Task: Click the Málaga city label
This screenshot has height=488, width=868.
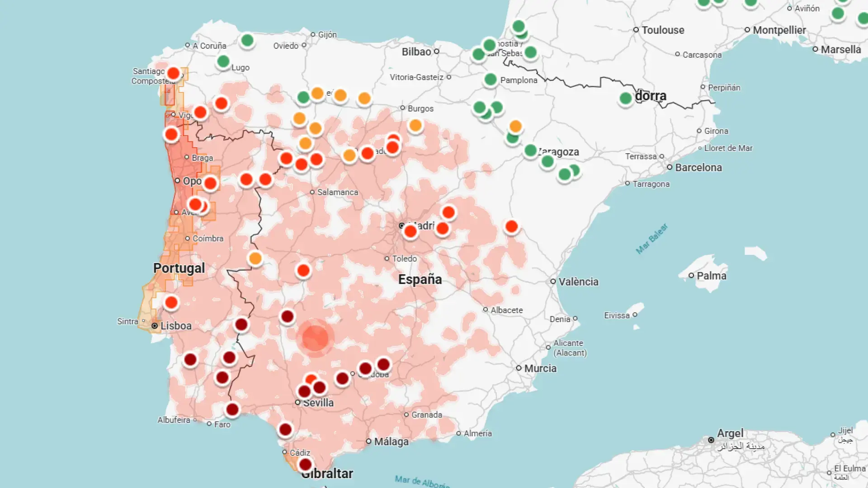Action: (391, 441)
